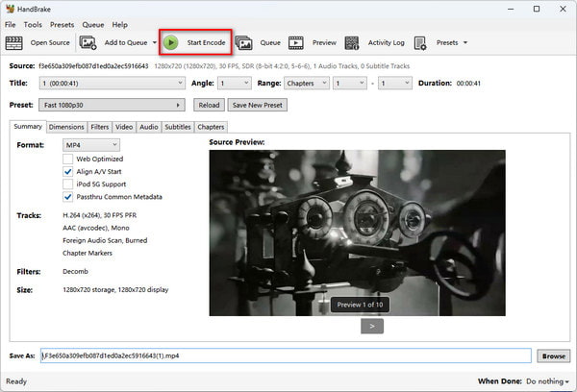Click the green Start Encode play icon
577x392 pixels.
(x=171, y=42)
